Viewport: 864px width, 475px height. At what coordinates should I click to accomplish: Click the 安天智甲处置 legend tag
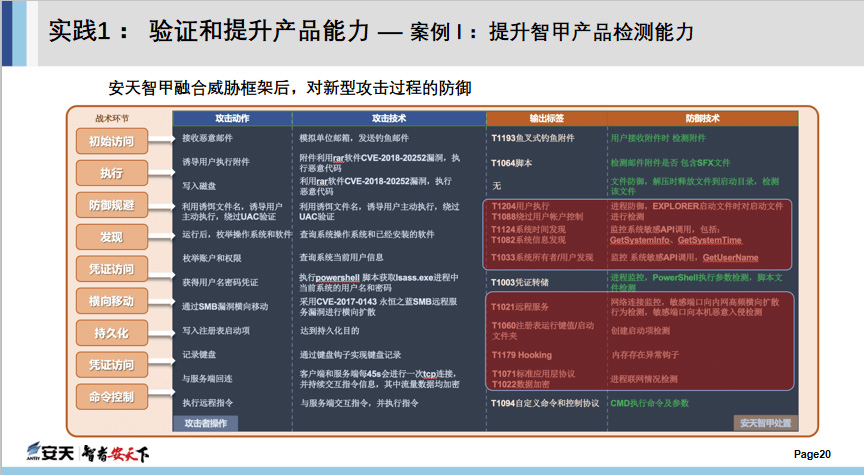[765, 423]
